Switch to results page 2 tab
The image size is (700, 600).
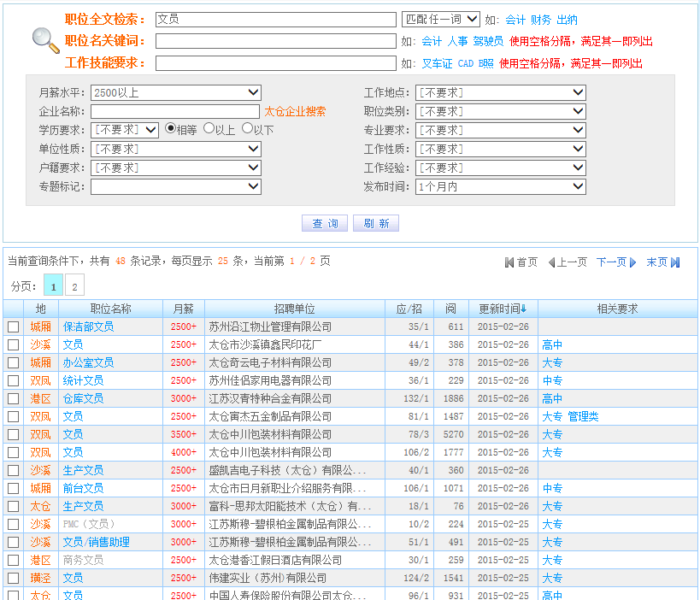click(x=74, y=286)
